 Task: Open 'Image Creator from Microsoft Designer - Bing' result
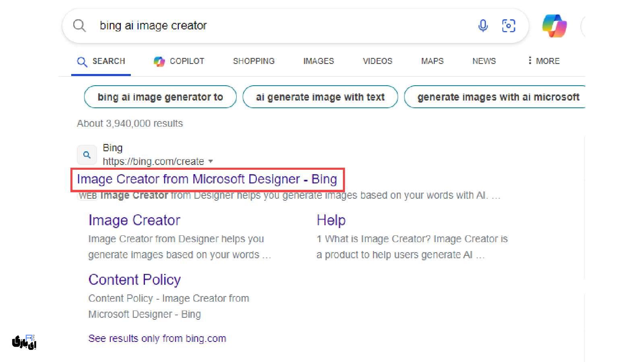tap(207, 179)
